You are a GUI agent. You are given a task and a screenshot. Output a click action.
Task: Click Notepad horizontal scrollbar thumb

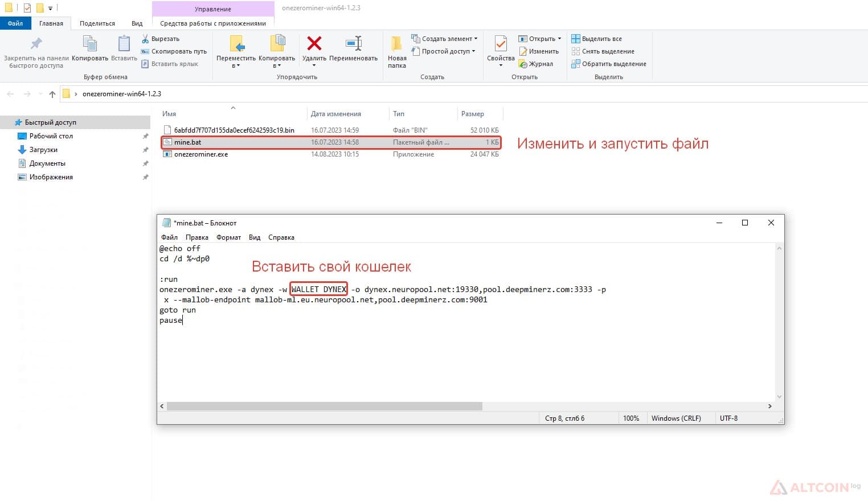pos(324,406)
